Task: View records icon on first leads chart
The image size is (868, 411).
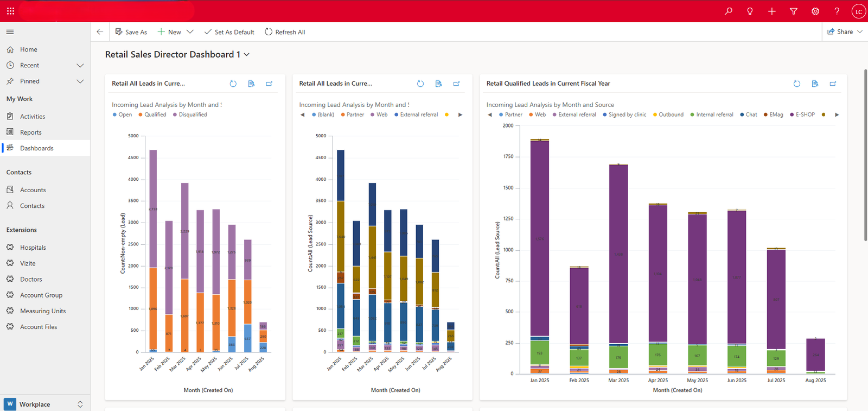Action: (251, 84)
